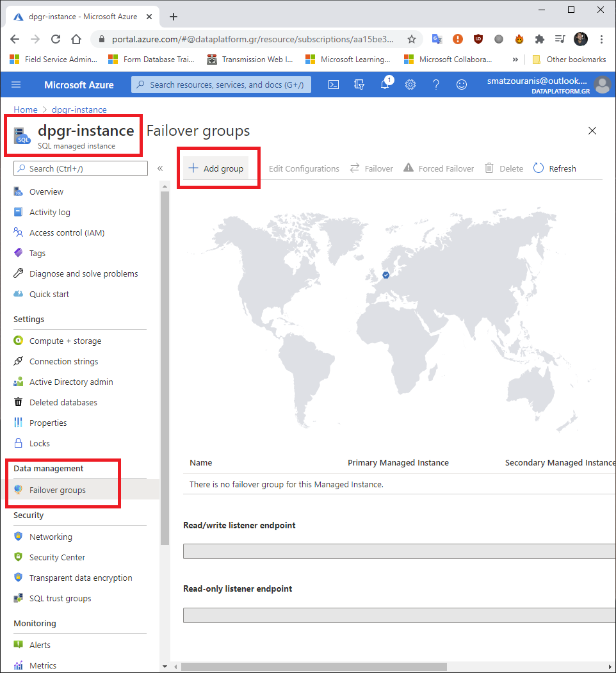Image resolution: width=616 pixels, height=673 pixels.
Task: Open directory and subscription filter icon
Action: click(359, 85)
